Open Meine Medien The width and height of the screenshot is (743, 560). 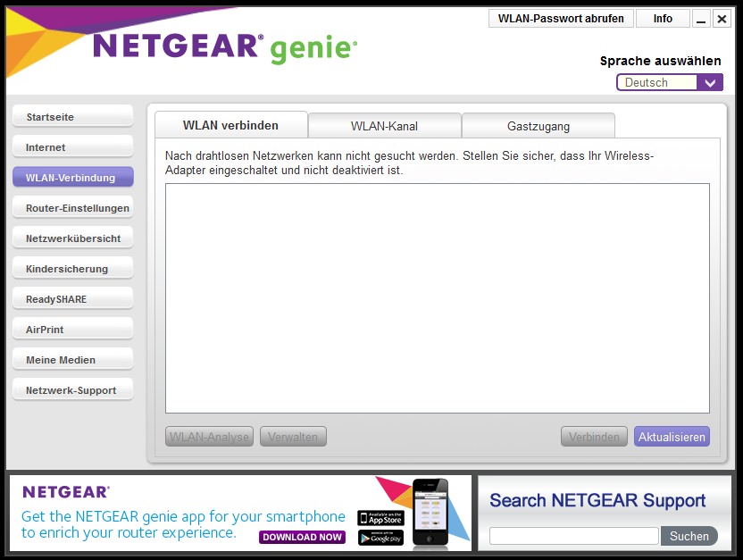coord(72,359)
